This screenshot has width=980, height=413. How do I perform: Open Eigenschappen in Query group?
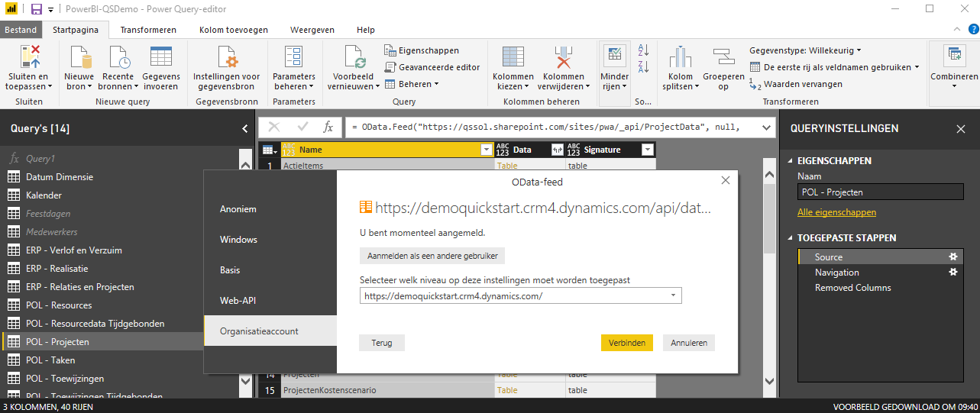pyautogui.click(x=422, y=50)
